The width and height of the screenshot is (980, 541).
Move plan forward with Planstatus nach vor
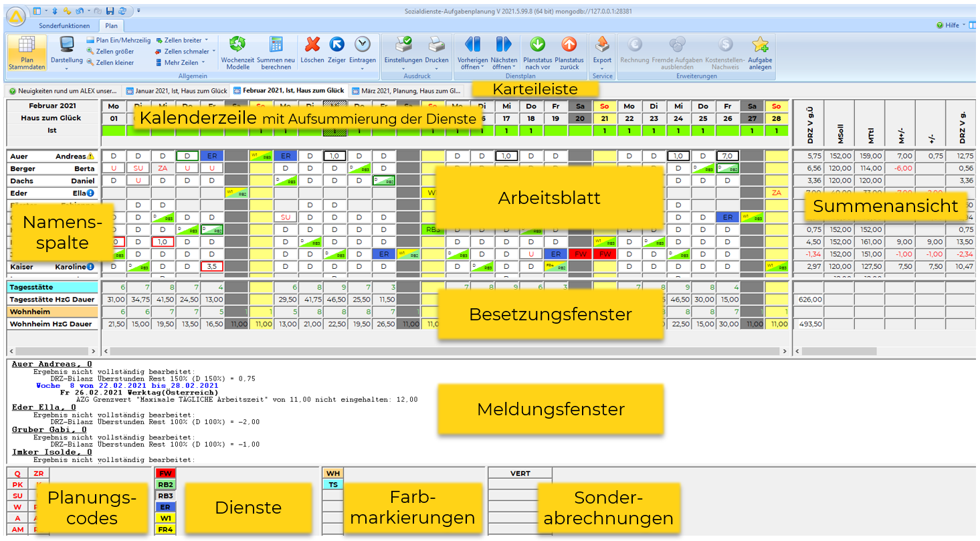(537, 45)
